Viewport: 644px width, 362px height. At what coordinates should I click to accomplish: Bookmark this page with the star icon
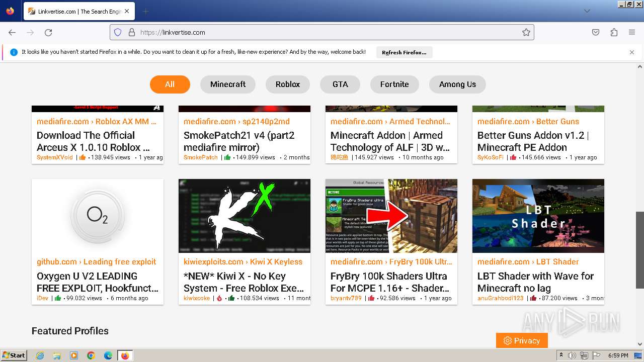pyautogui.click(x=526, y=32)
